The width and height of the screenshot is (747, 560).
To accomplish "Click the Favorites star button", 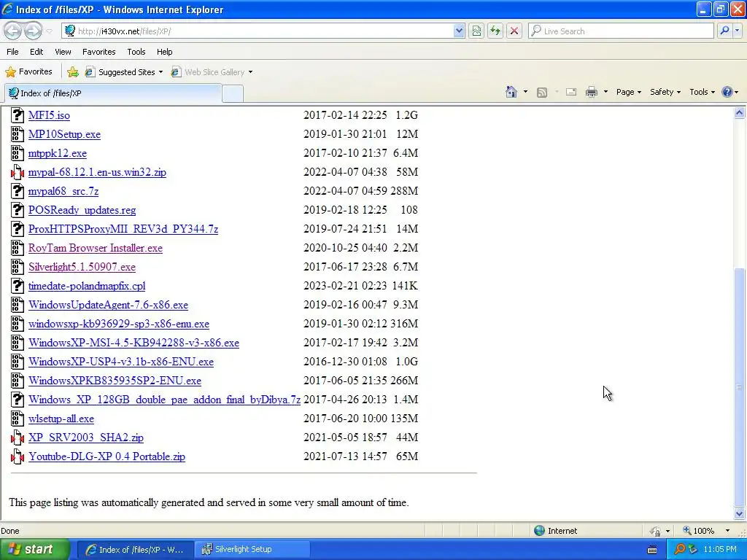I will pos(28,71).
